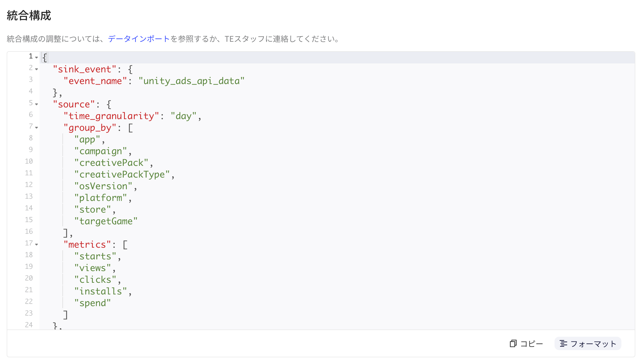Place cursor on "campaign" entry
Screen dimensions: 642x364
point(100,151)
